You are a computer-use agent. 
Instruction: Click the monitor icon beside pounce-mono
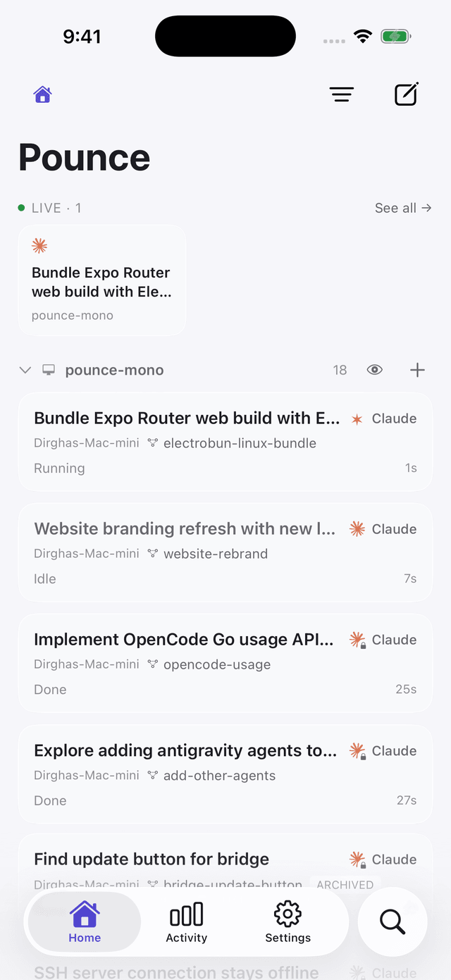tap(49, 370)
